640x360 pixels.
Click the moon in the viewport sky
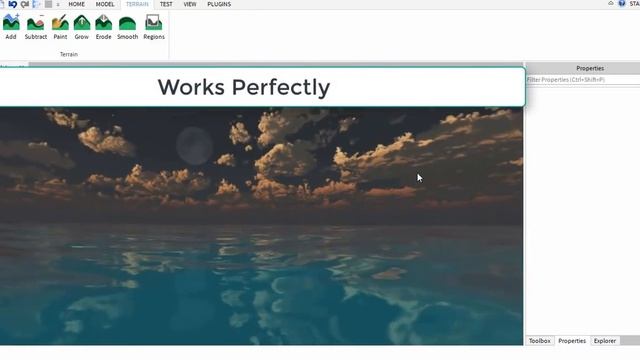[195, 146]
